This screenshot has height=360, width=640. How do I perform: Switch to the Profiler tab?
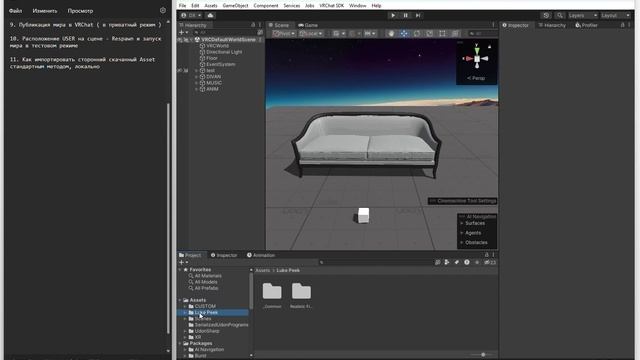pos(587,25)
